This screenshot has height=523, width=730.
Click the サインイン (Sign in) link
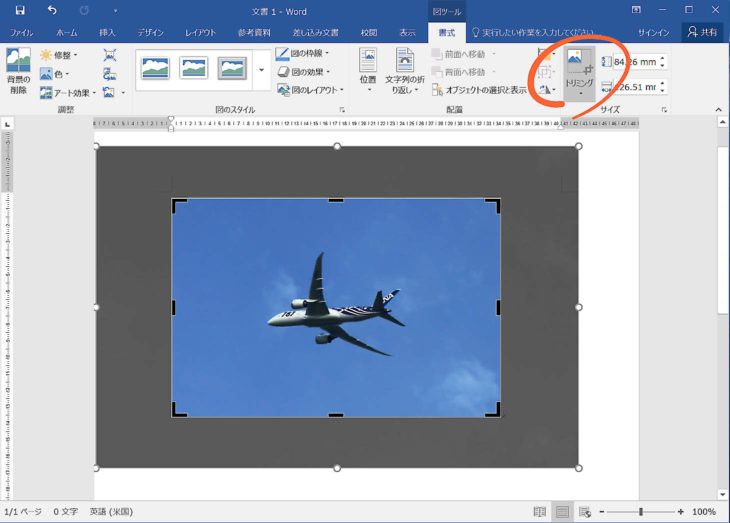click(x=653, y=33)
